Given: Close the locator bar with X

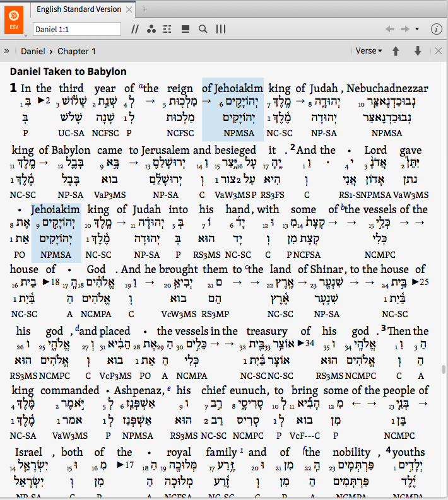Looking at the screenshot, I should point(439,51).
